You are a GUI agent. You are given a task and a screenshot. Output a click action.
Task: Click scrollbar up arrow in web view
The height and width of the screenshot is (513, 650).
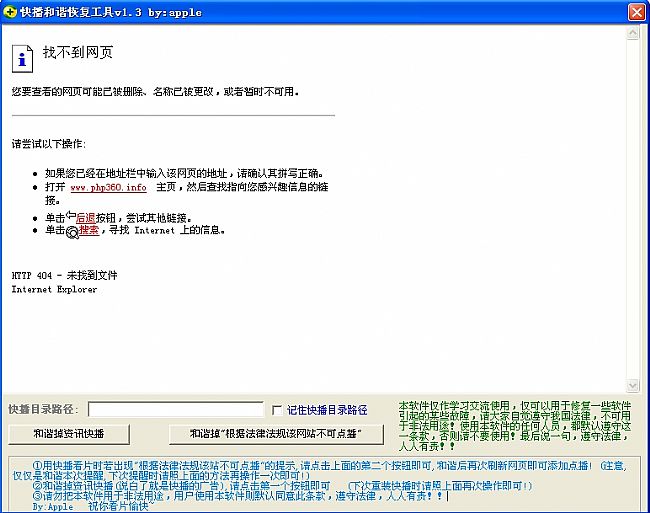633,33
